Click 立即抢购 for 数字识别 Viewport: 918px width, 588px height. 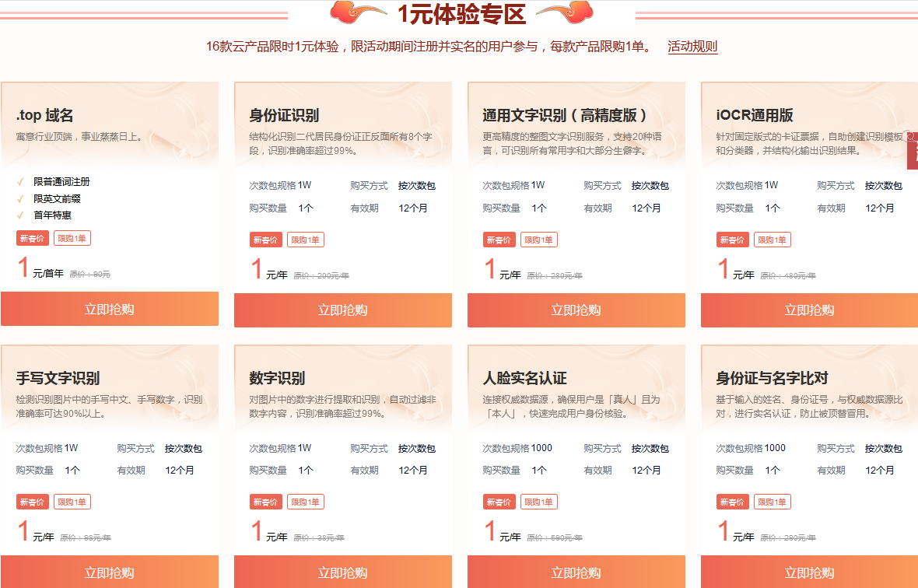click(x=342, y=572)
